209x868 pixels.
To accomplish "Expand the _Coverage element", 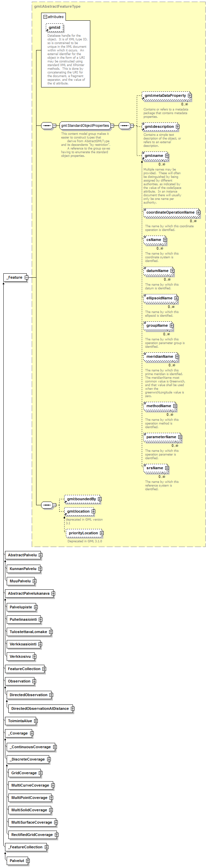I will tap(32, 734).
